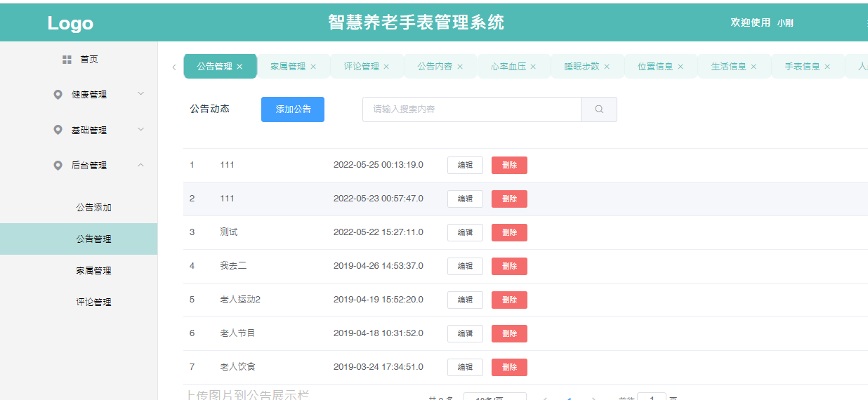This screenshot has width=868, height=400.
Task: Click the location pin icon beside 健康管理
Action: coord(58,95)
